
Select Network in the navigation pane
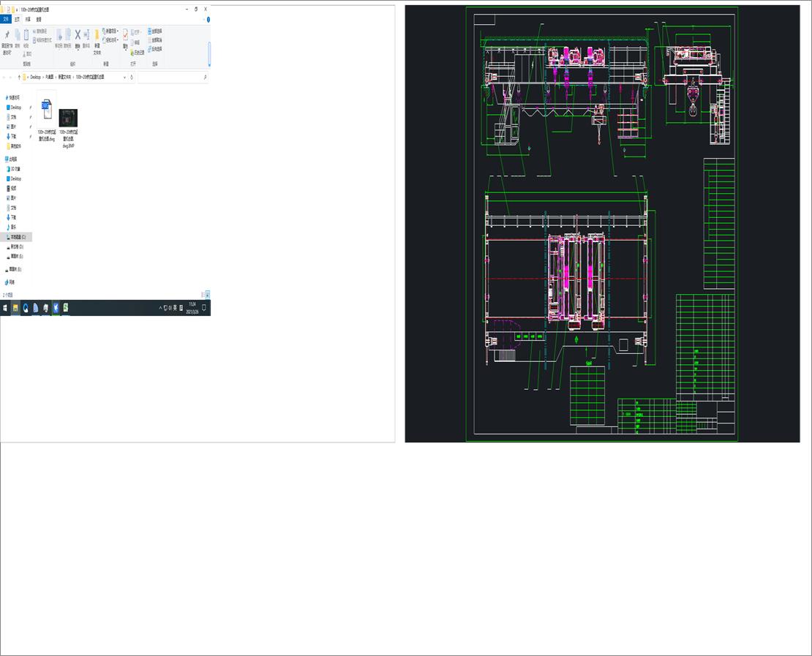click(x=10, y=282)
